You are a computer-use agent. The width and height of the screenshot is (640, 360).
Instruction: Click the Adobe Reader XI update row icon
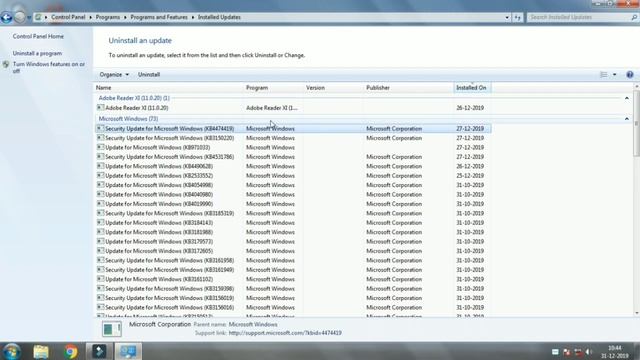click(x=100, y=108)
